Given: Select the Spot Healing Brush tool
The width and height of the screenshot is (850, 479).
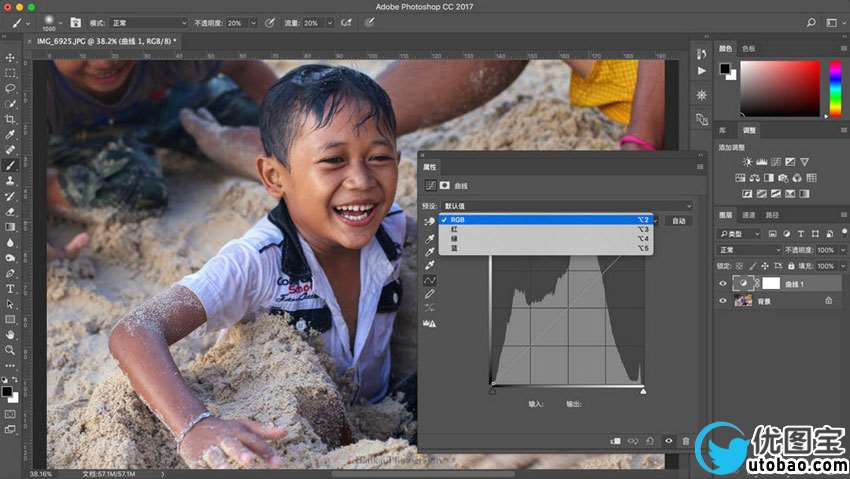Looking at the screenshot, I should pos(10,150).
